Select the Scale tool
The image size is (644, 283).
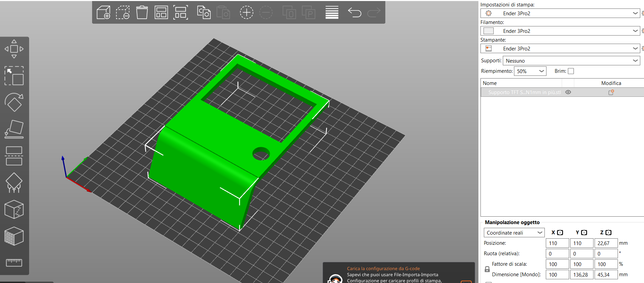coord(14,75)
